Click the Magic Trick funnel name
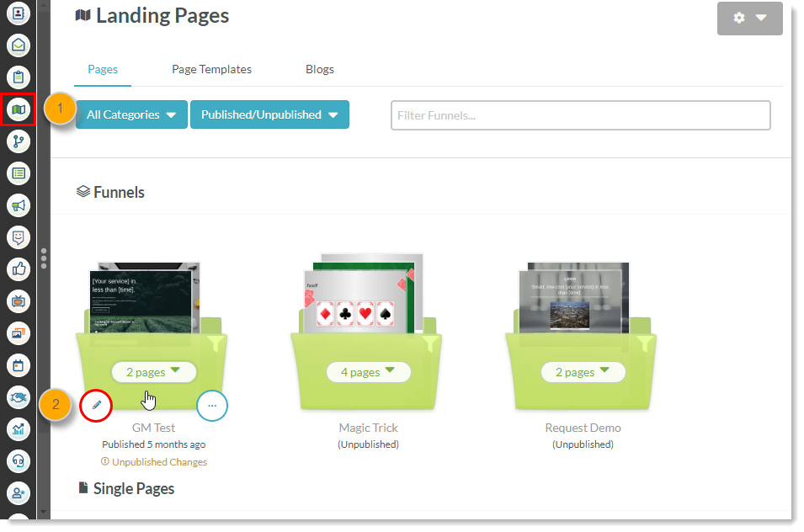804x532 pixels. point(369,428)
